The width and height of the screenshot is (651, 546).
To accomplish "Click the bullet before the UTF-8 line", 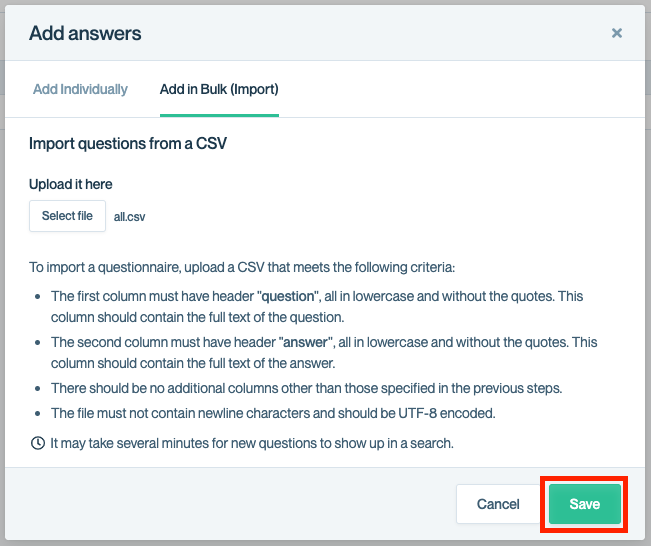I will [37, 414].
